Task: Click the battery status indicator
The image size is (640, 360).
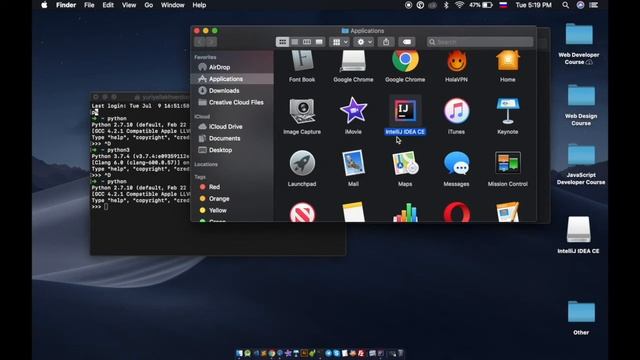Action: 481,5
